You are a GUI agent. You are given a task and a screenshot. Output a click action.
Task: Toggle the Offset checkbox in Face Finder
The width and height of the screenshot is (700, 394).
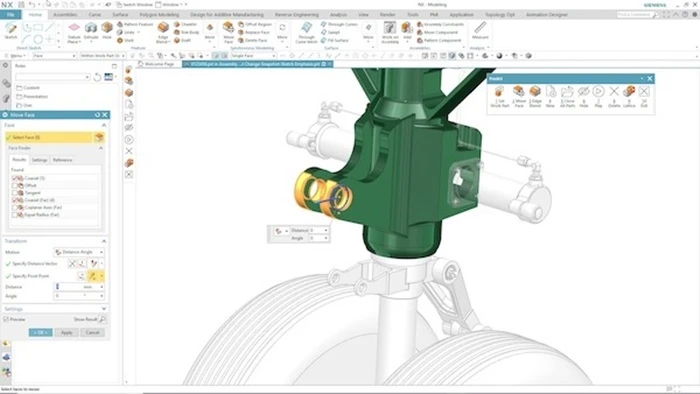click(x=15, y=185)
